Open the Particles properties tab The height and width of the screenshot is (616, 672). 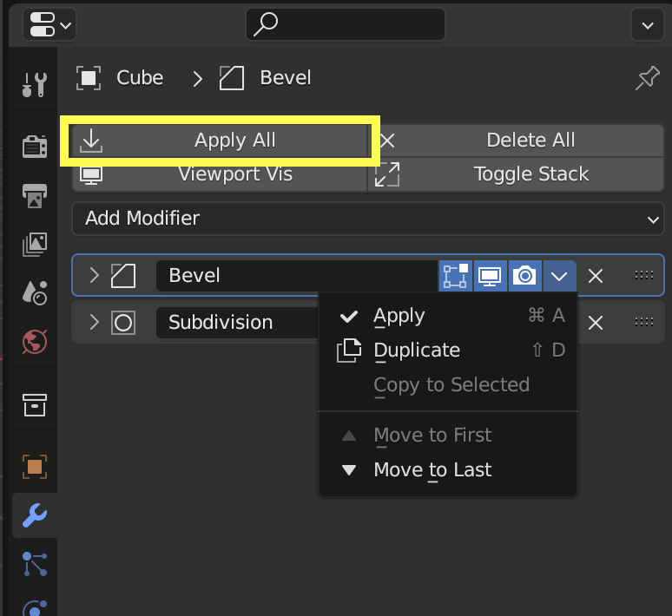(35, 564)
